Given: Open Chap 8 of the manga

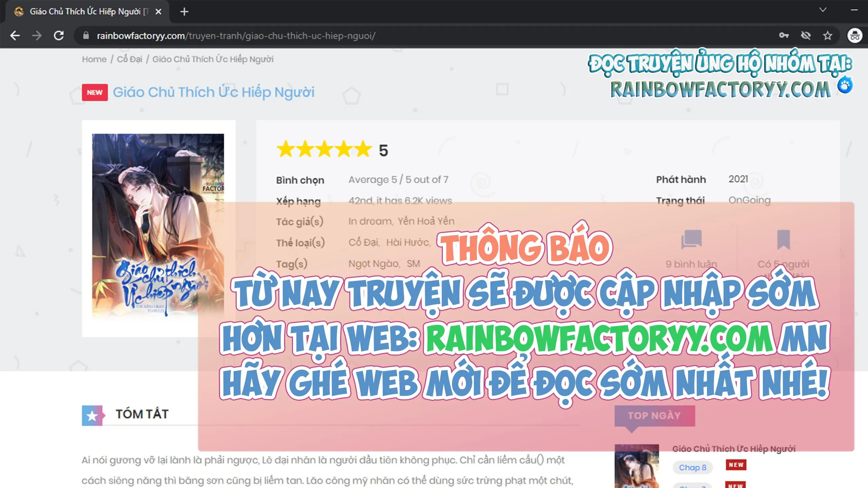Looking at the screenshot, I should tap(693, 467).
